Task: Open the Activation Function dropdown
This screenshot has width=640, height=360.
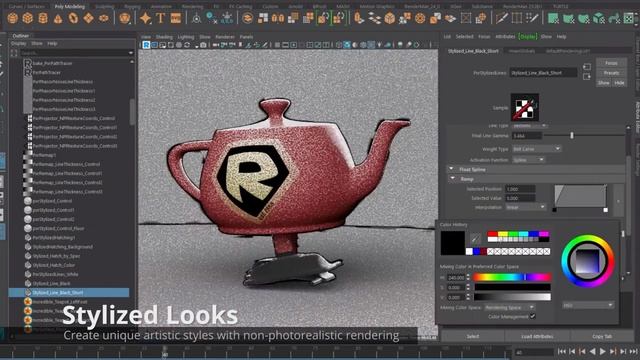Action: coord(529,160)
